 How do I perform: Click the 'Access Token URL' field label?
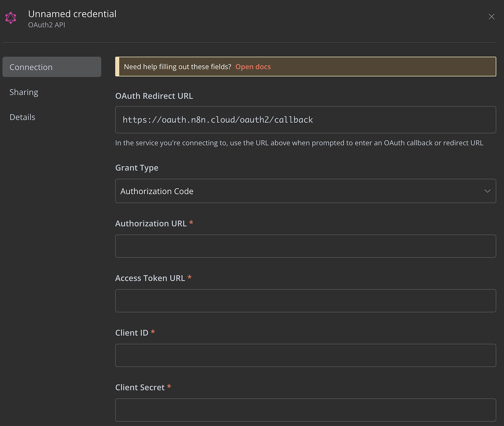150,278
